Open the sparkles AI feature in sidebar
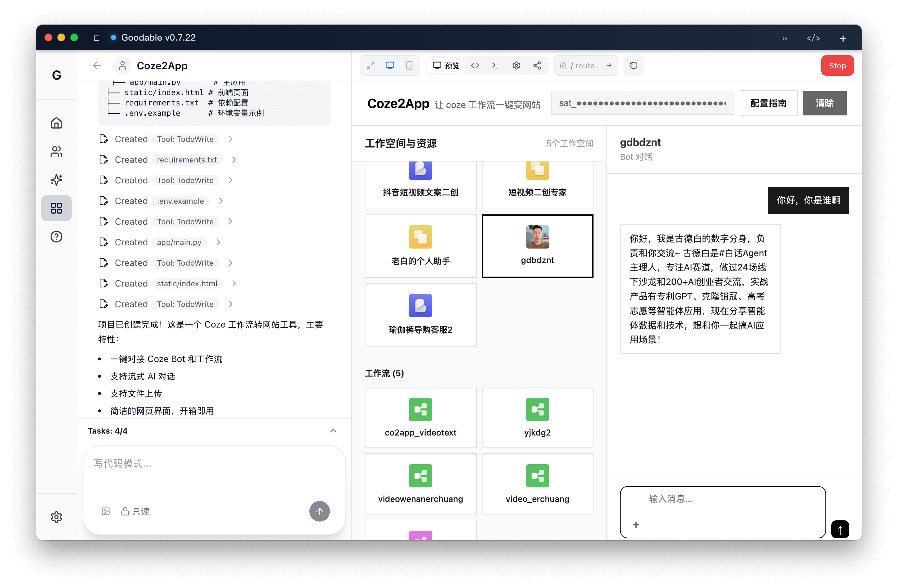Screen dimensions: 898x588 [56, 180]
